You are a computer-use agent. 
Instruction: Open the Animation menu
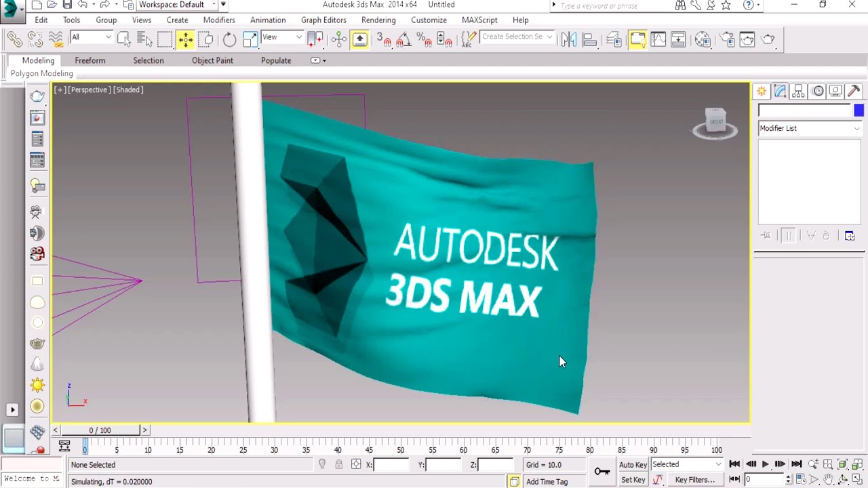pyautogui.click(x=268, y=20)
